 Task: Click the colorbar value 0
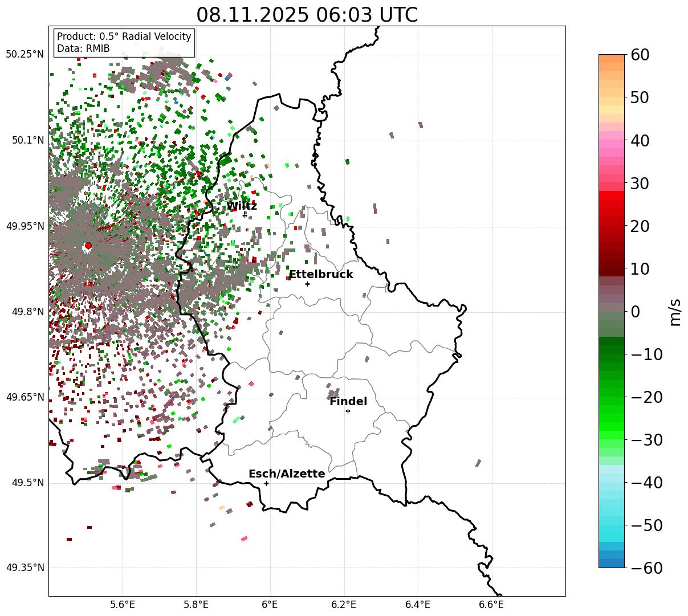click(x=635, y=312)
